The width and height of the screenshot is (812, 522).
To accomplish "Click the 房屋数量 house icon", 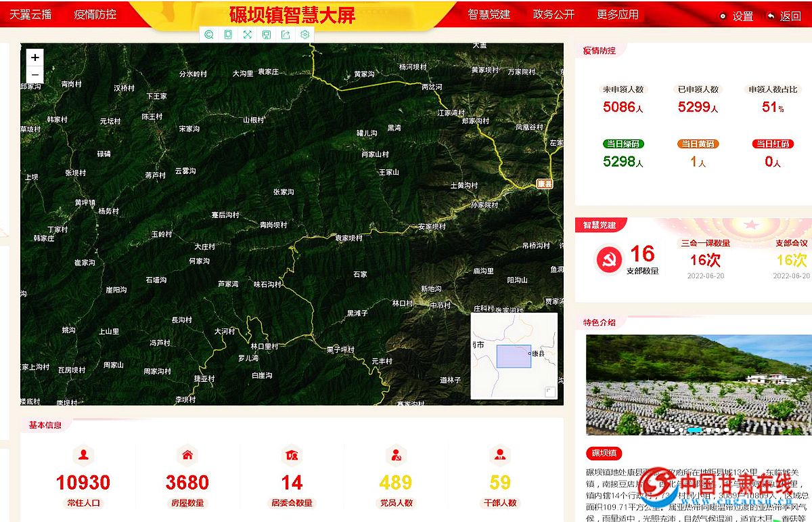I will pyautogui.click(x=187, y=455).
